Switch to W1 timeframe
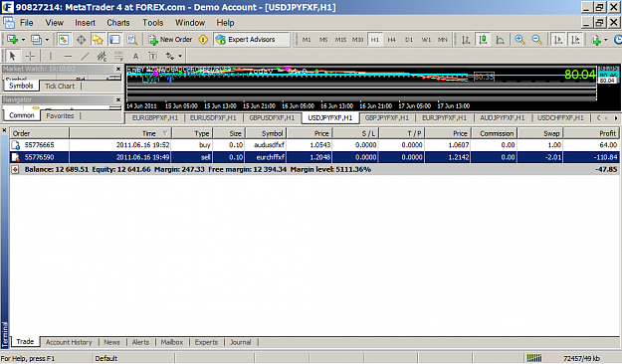This screenshot has height=364, width=622. 426,40
